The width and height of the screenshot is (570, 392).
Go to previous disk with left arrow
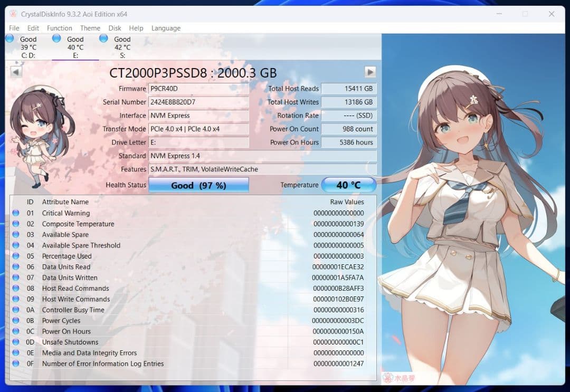click(x=16, y=72)
